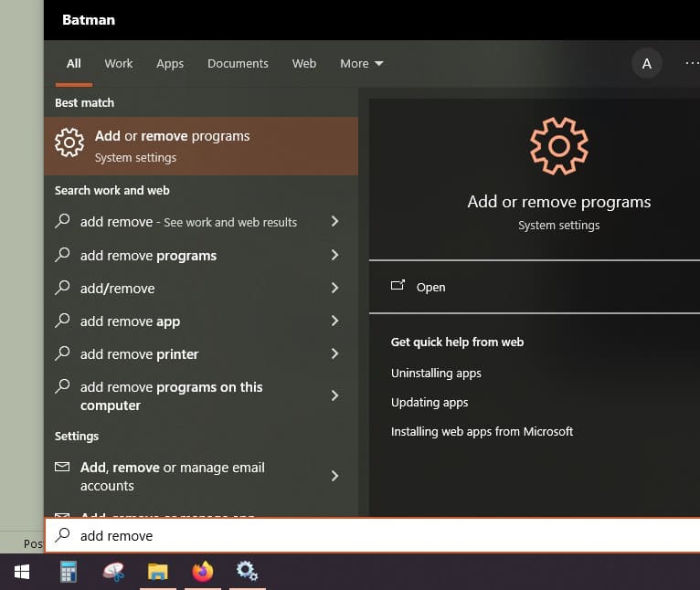
Task: Select the add/remove suggestion
Action: tap(201, 288)
